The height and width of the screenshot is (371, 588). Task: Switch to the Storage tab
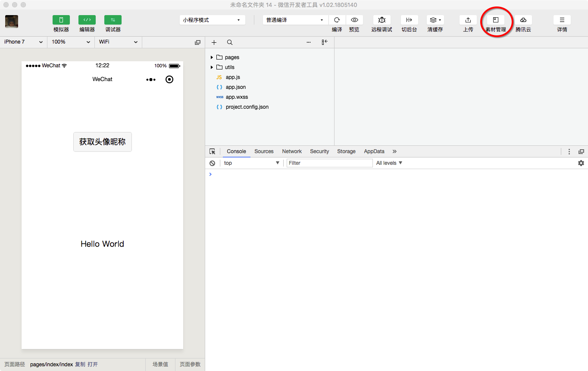click(x=346, y=151)
